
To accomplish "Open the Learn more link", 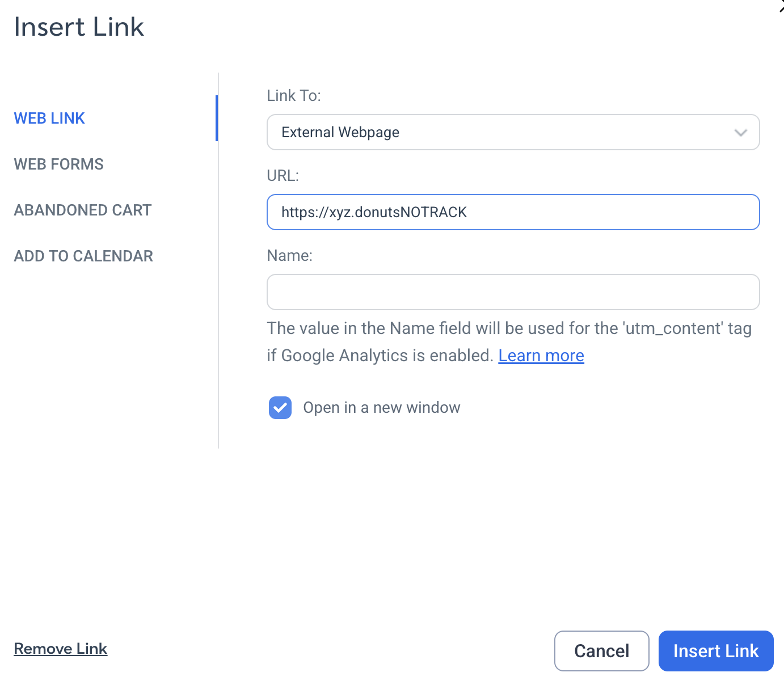I will click(x=541, y=356).
